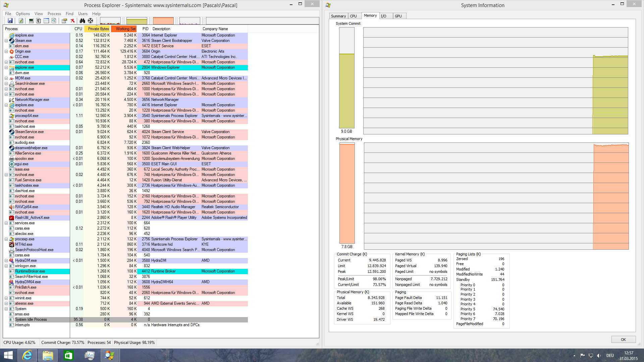Open the Find menu

pyautogui.click(x=69, y=14)
